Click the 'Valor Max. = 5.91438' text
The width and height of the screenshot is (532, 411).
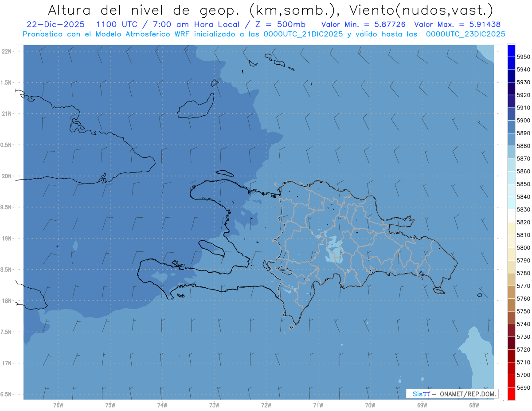pos(457,24)
